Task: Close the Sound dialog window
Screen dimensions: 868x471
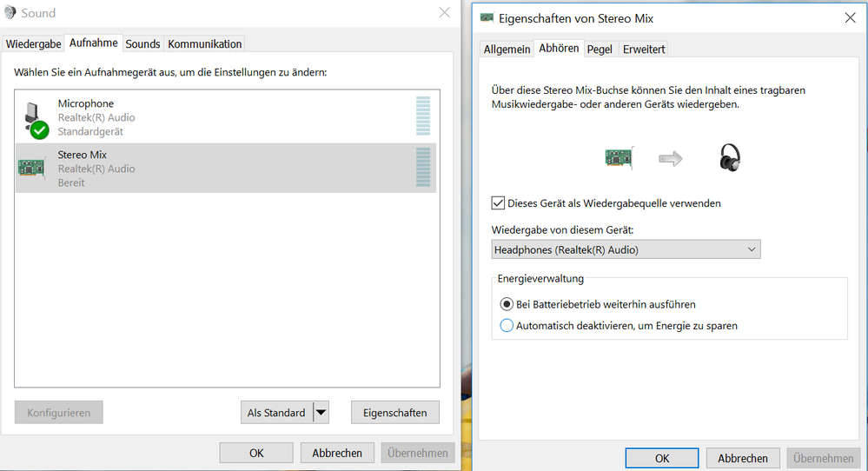Action: pyautogui.click(x=444, y=12)
